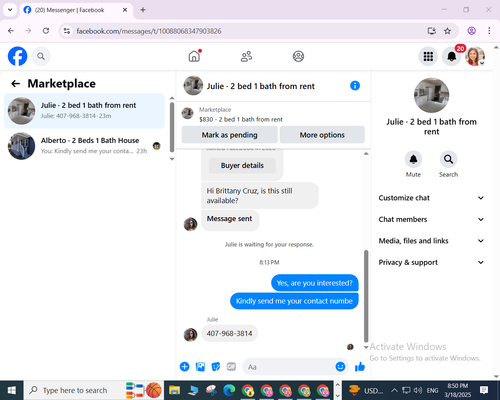Screen dimensions: 500x400
Task: Open Windows Start menu
Action: coord(12,390)
